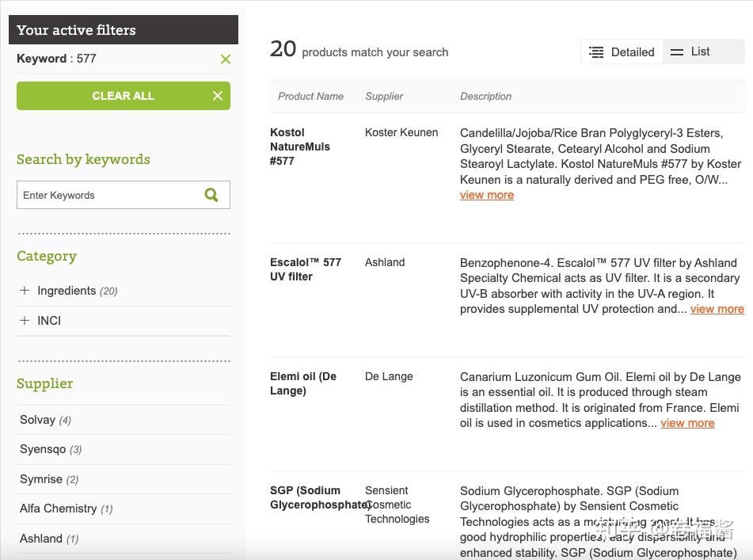Filter by supplier Syensqo
The height and width of the screenshot is (560, 753).
click(43, 449)
